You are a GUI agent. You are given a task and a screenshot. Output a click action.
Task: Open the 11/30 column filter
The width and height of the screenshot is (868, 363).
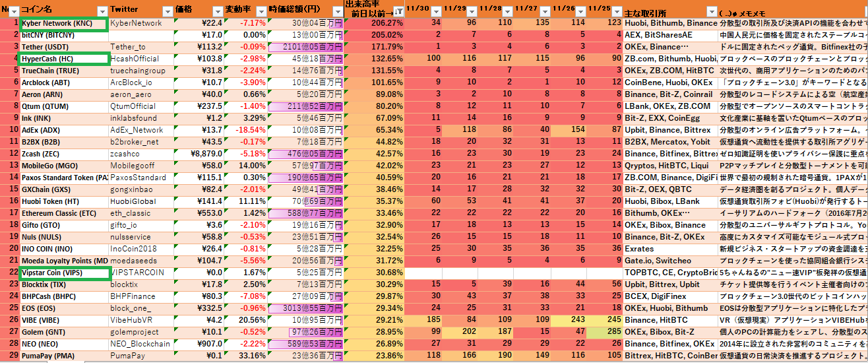(x=437, y=11)
